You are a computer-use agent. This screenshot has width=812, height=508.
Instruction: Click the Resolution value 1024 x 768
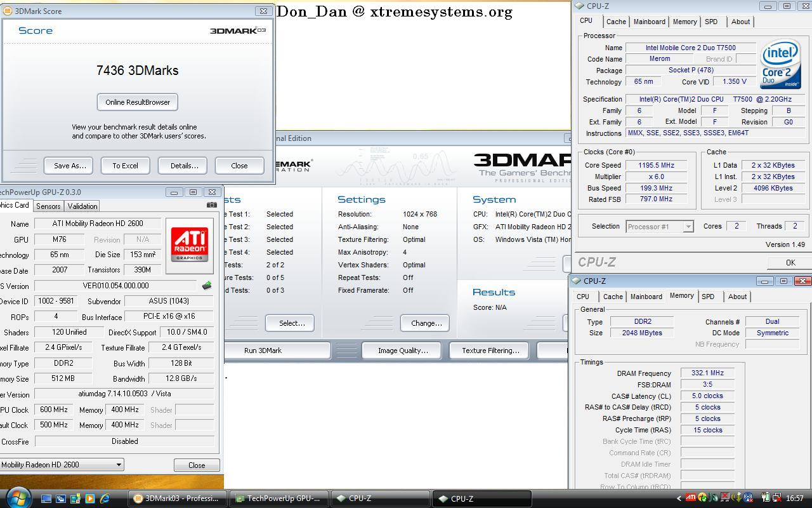[x=420, y=214]
